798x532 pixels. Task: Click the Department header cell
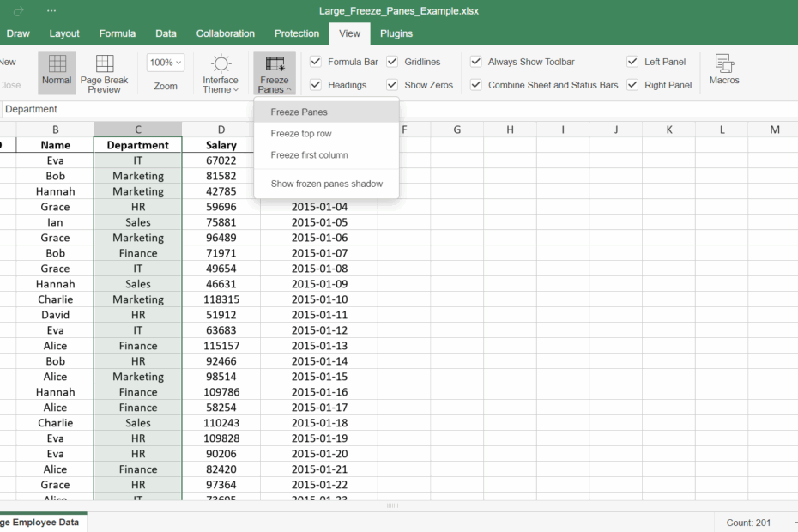tap(138, 145)
